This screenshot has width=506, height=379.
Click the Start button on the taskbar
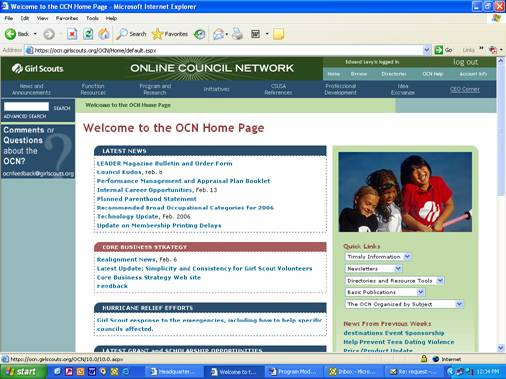pos(23,372)
